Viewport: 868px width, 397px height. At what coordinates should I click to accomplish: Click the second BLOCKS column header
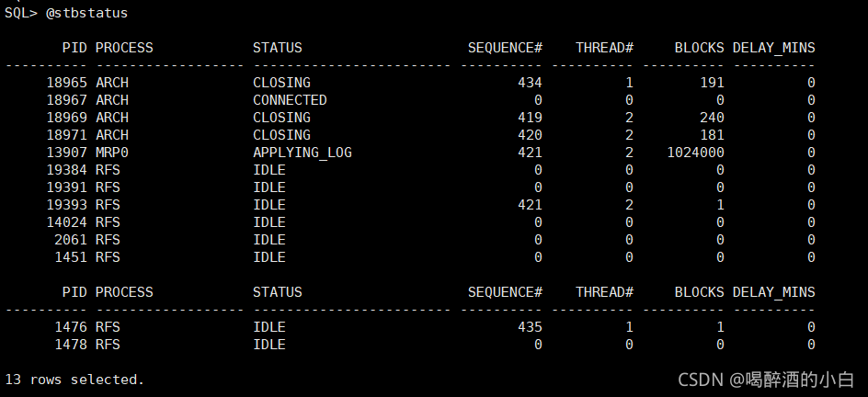pyautogui.click(x=699, y=292)
